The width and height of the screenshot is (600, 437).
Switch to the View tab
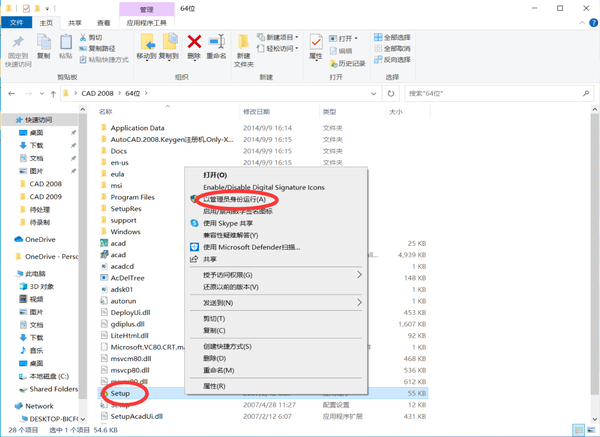[103, 23]
